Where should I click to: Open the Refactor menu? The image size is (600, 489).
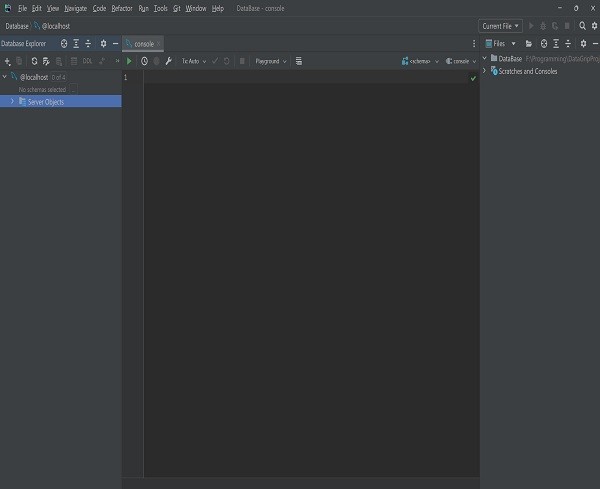click(121, 8)
